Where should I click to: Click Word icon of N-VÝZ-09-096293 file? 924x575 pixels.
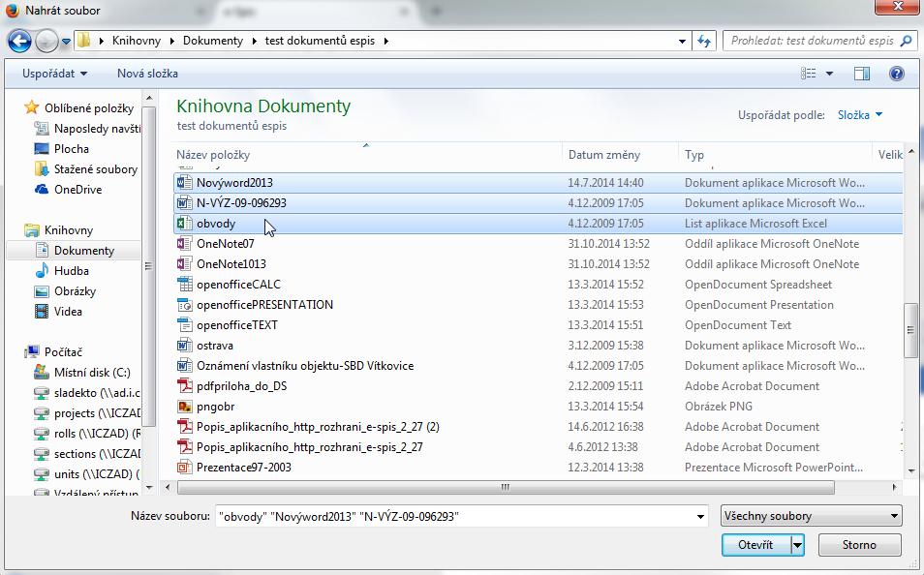pyautogui.click(x=184, y=202)
